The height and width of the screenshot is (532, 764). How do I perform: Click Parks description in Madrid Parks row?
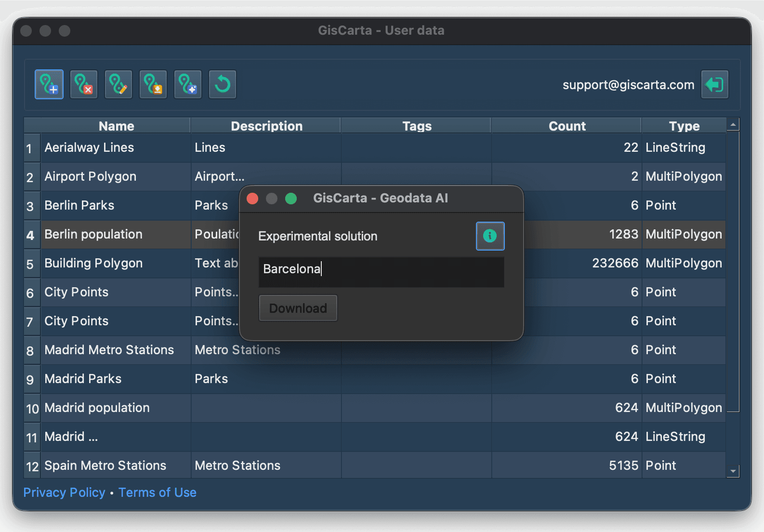211,379
